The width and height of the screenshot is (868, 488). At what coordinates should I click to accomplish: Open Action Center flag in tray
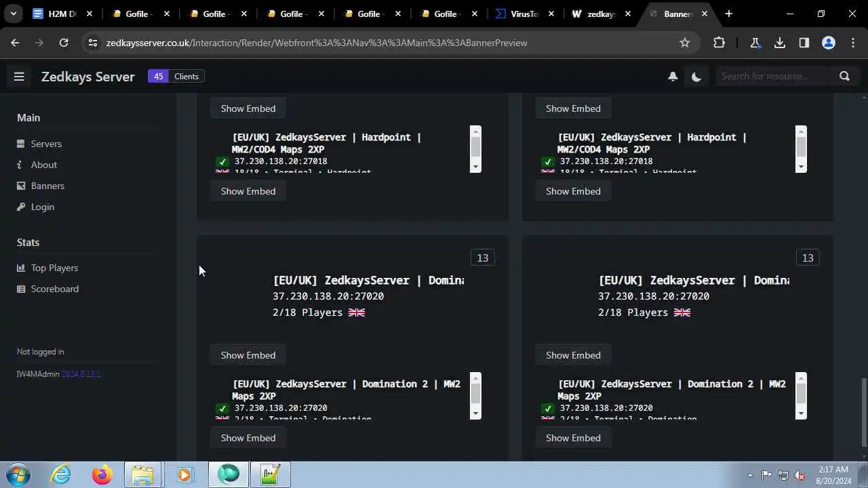(x=766, y=475)
